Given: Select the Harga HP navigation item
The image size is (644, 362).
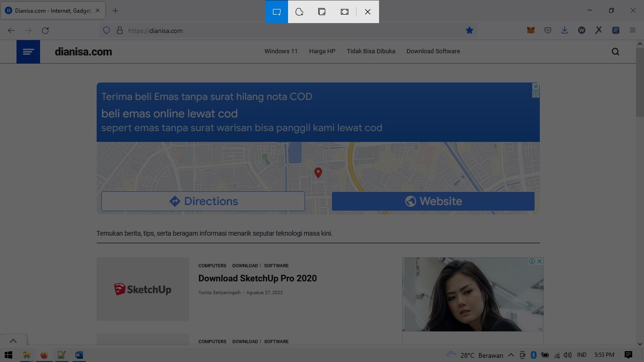Looking at the screenshot, I should coord(322,51).
